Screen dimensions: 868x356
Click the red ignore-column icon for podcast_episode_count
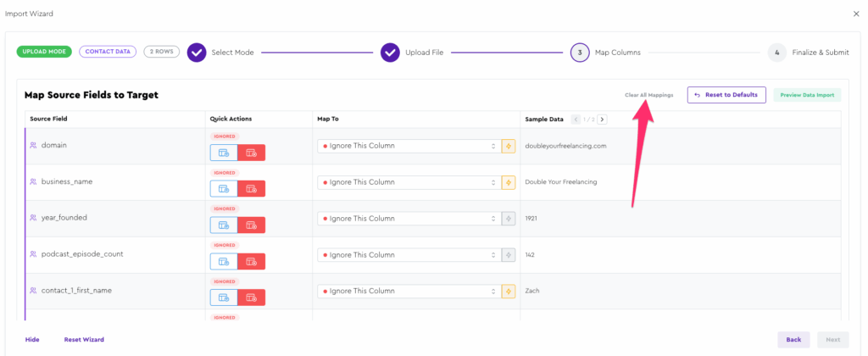click(x=251, y=261)
